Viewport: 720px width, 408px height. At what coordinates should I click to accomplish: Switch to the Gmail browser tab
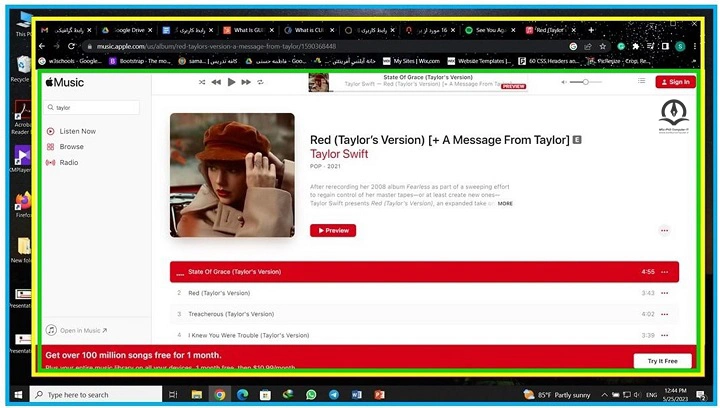tap(66, 30)
